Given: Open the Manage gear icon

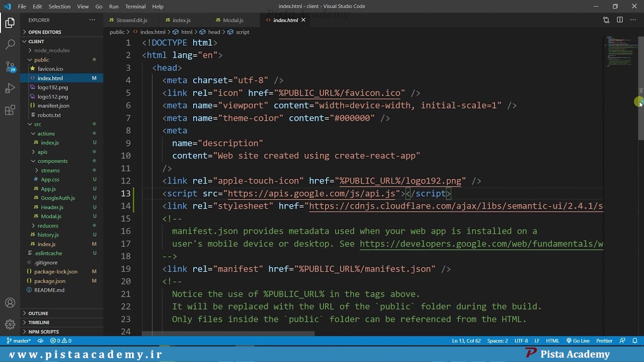Looking at the screenshot, I should [x=10, y=325].
